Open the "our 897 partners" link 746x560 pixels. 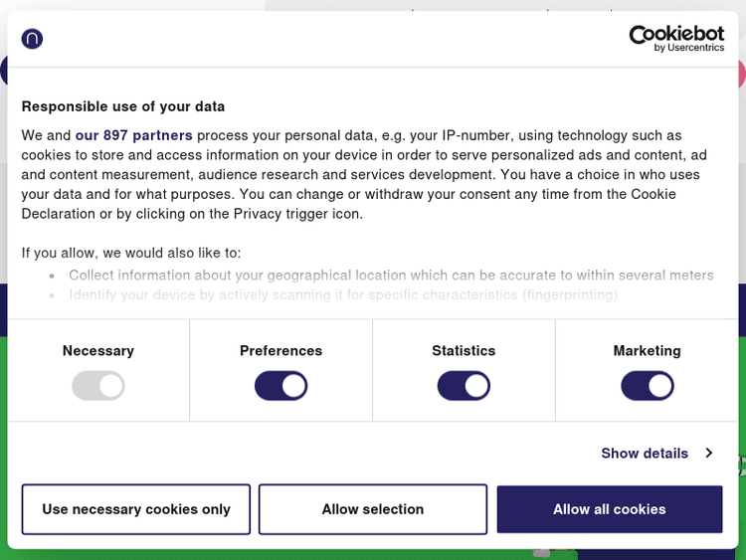click(x=134, y=135)
